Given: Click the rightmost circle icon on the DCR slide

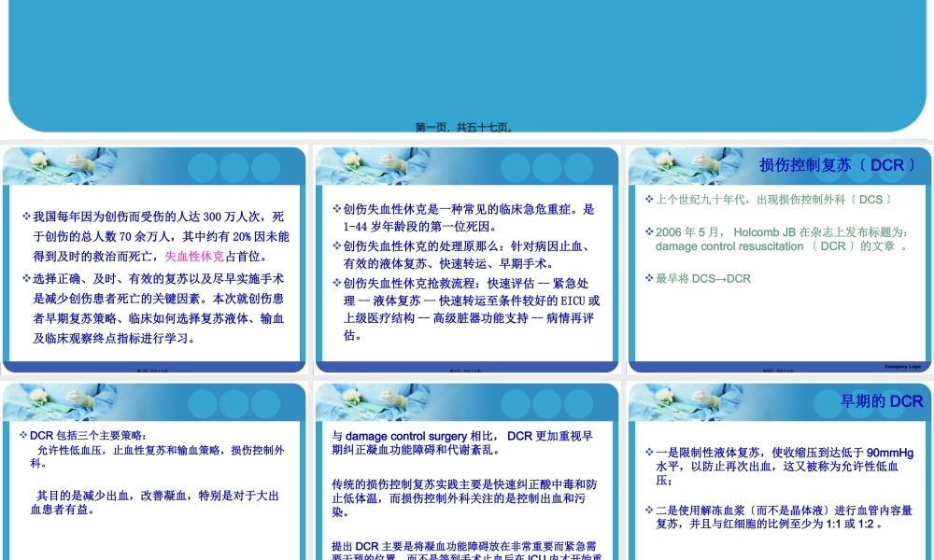Looking at the screenshot, I should click(x=890, y=164).
